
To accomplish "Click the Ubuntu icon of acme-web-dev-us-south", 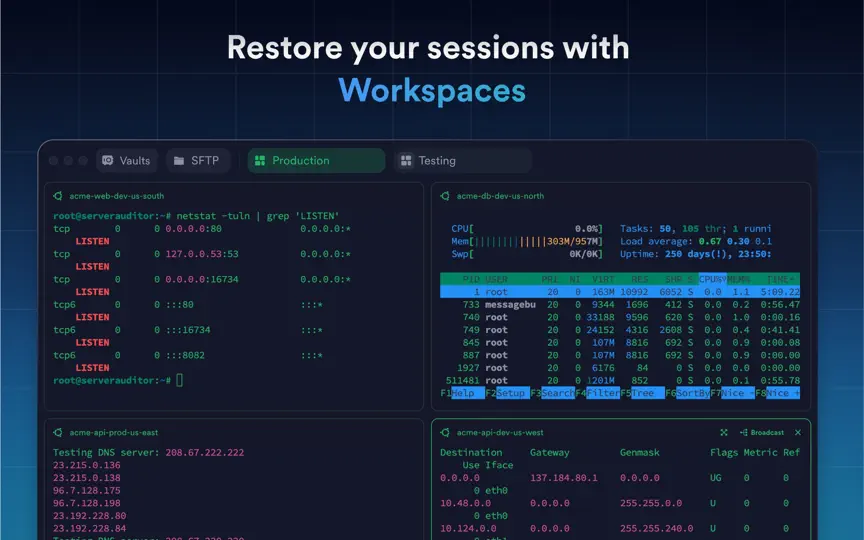I will 58,196.
